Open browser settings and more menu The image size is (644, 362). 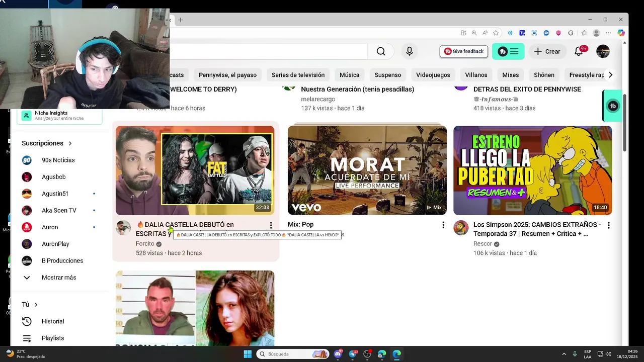[x=608, y=33]
